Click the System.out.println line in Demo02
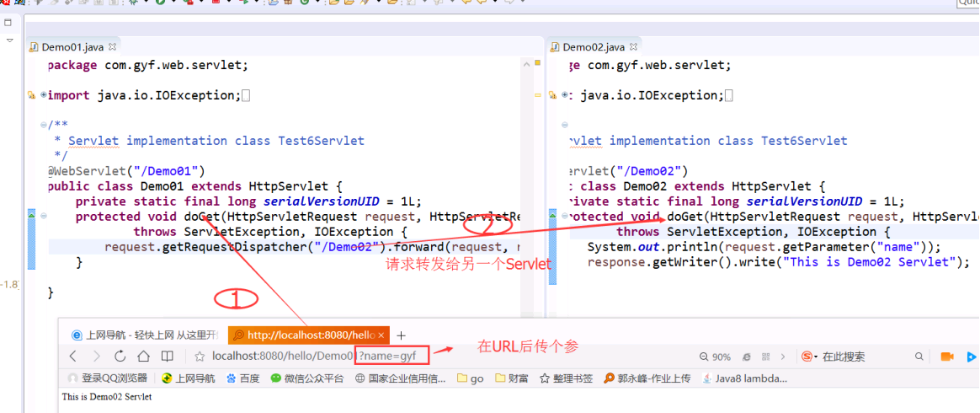 tap(764, 247)
